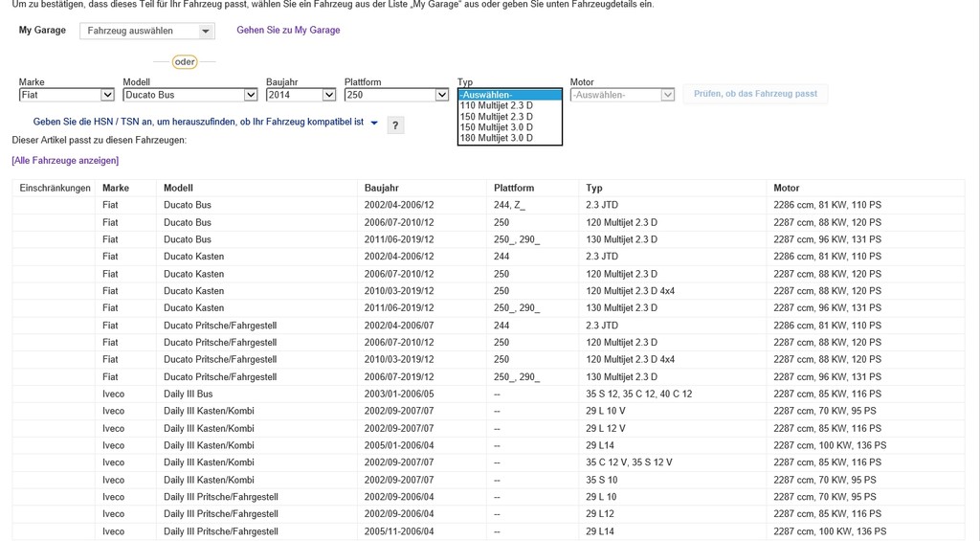Open the Marke dropdown showing Fiat
This screenshot has height=541, width=980.
pos(67,95)
